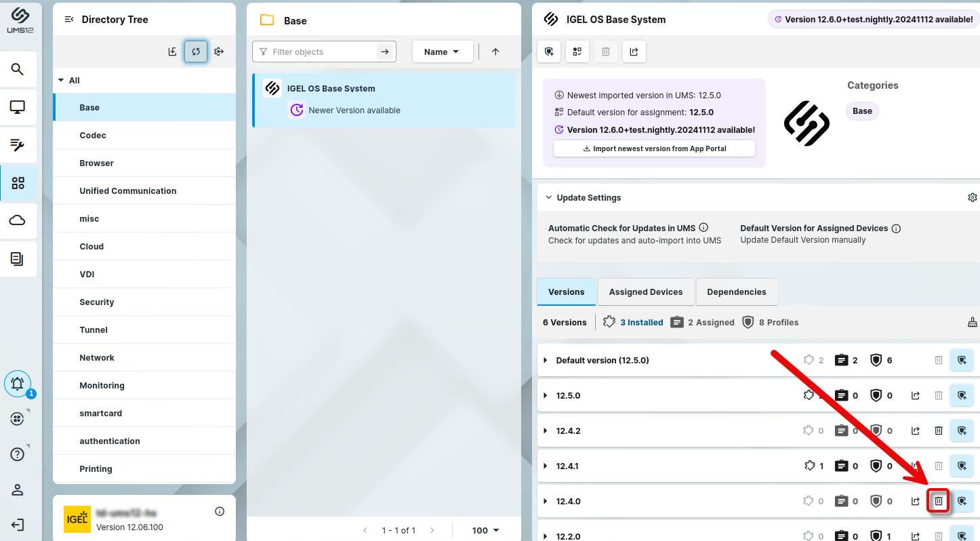Screen dimensions: 980x541
Task: Toggle the 2 Assigned filter
Action: (703, 323)
